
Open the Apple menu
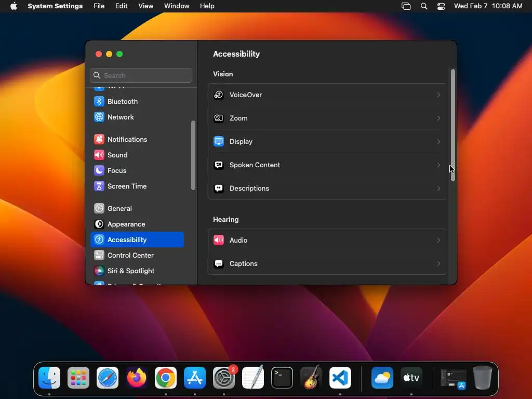[14, 6]
